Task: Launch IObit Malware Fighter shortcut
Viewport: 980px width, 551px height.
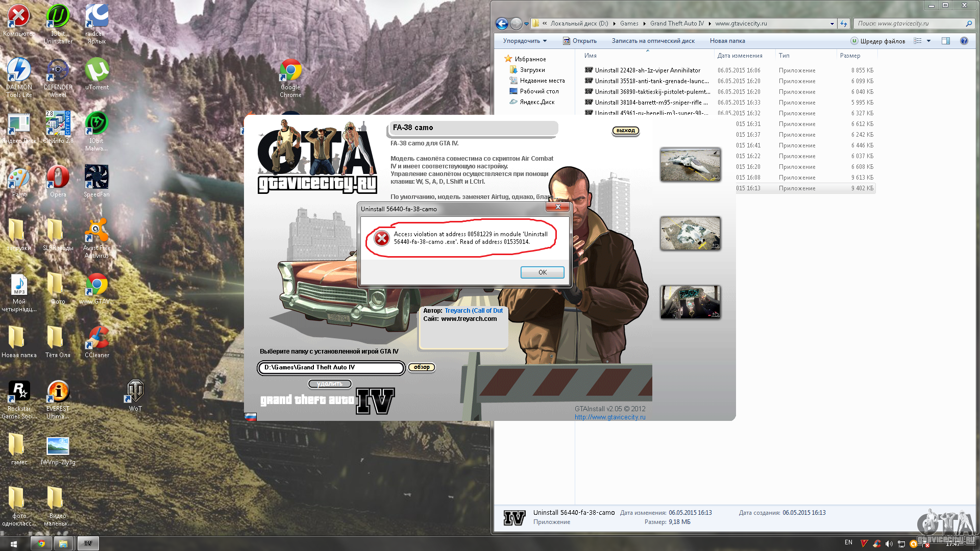Action: pyautogui.click(x=96, y=131)
